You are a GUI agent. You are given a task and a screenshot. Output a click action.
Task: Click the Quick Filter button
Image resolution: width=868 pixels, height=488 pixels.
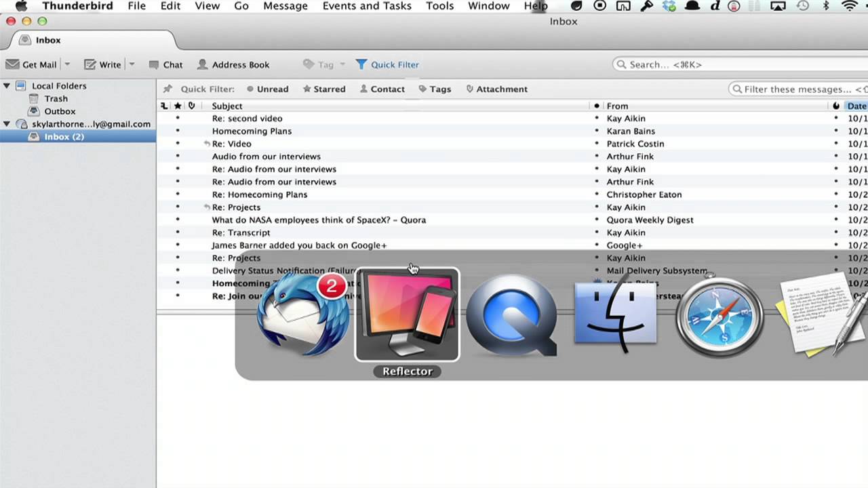[387, 64]
